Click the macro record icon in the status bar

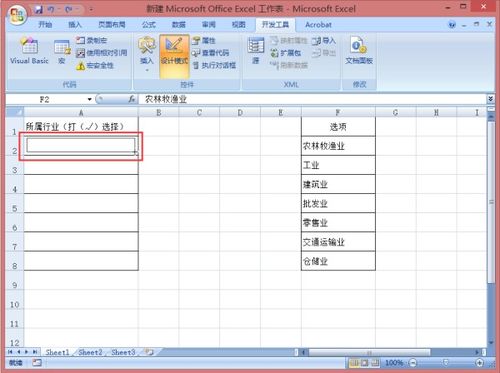(37, 363)
